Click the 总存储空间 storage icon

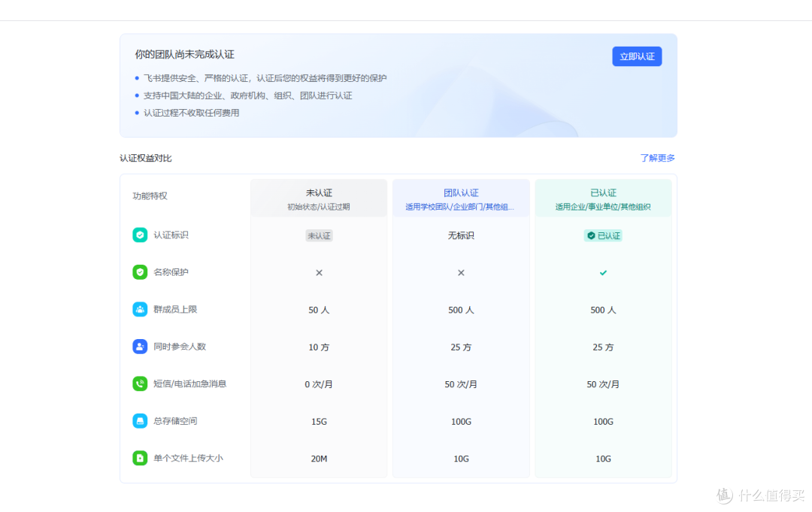click(140, 421)
